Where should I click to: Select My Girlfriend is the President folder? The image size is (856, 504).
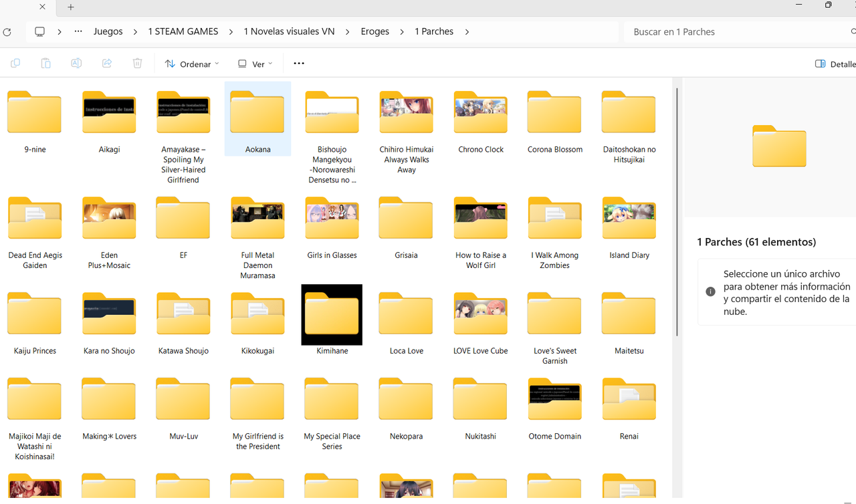click(257, 414)
